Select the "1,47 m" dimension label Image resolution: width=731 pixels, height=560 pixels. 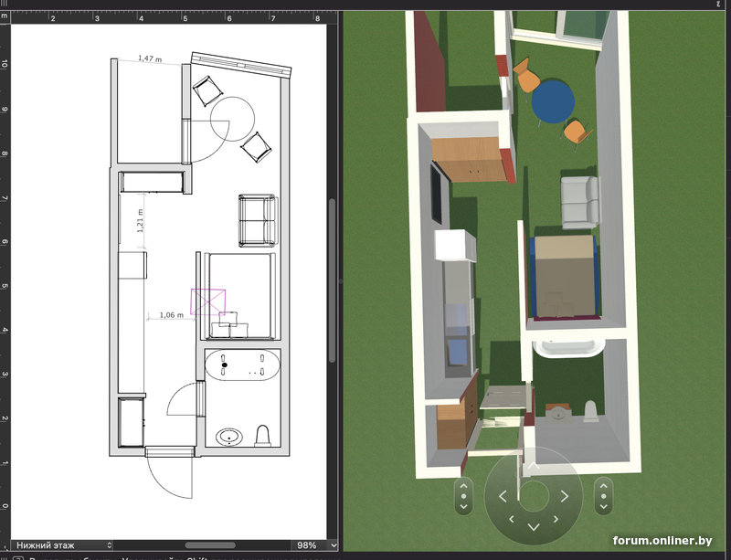click(x=150, y=58)
